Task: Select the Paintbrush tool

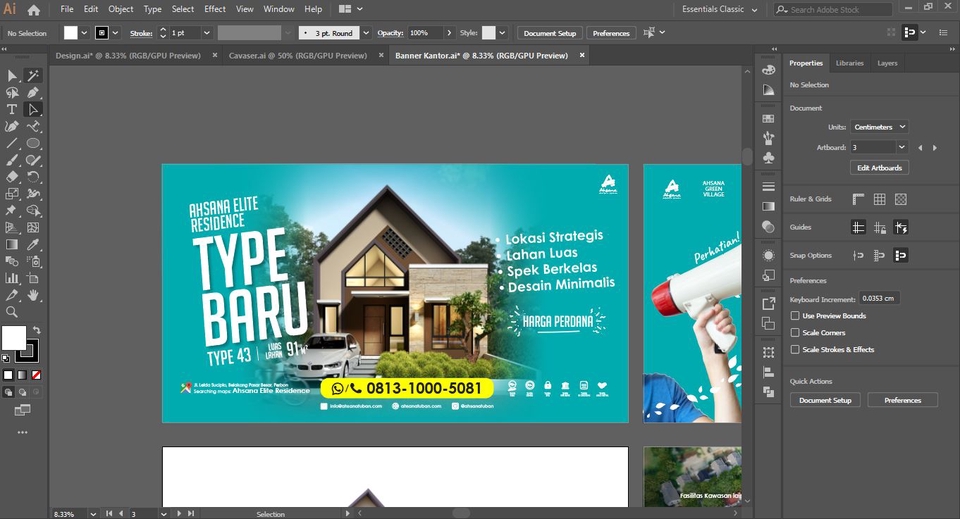Action: point(12,160)
